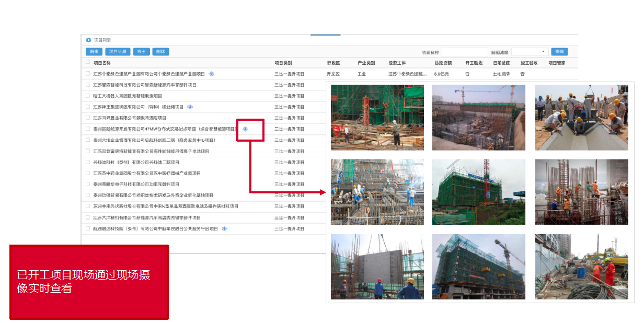Check the box for 哈工大机器人集团 project
Screen dimensions: 644x323
[88, 96]
